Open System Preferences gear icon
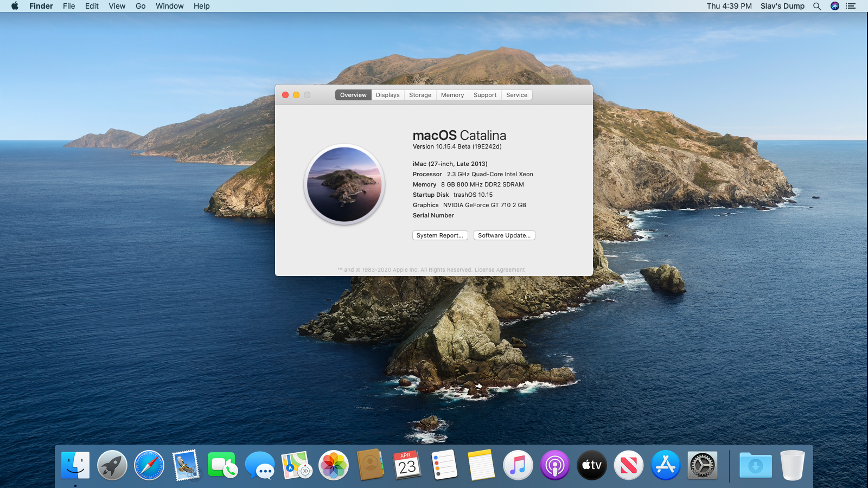Screen dimensions: 868x488 pyautogui.click(x=703, y=465)
